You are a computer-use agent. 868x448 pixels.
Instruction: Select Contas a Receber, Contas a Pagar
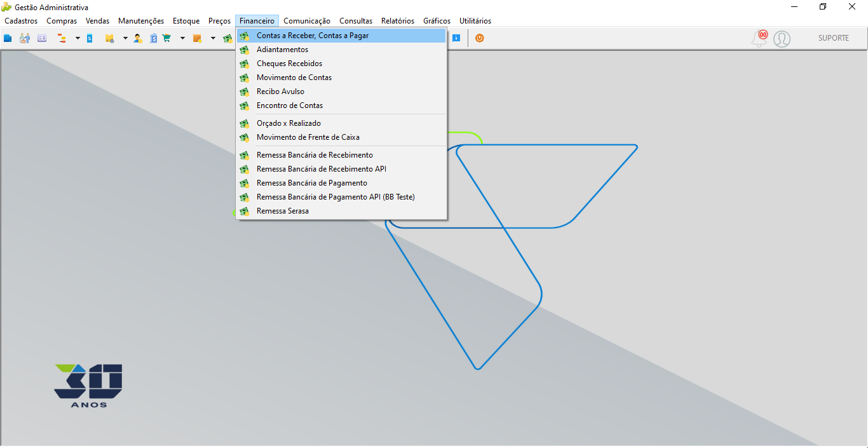[341, 36]
